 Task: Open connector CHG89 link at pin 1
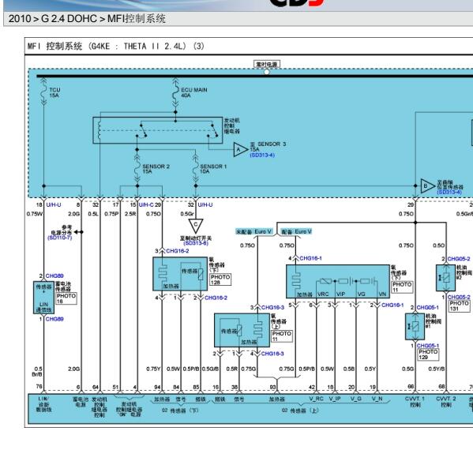[54, 319]
